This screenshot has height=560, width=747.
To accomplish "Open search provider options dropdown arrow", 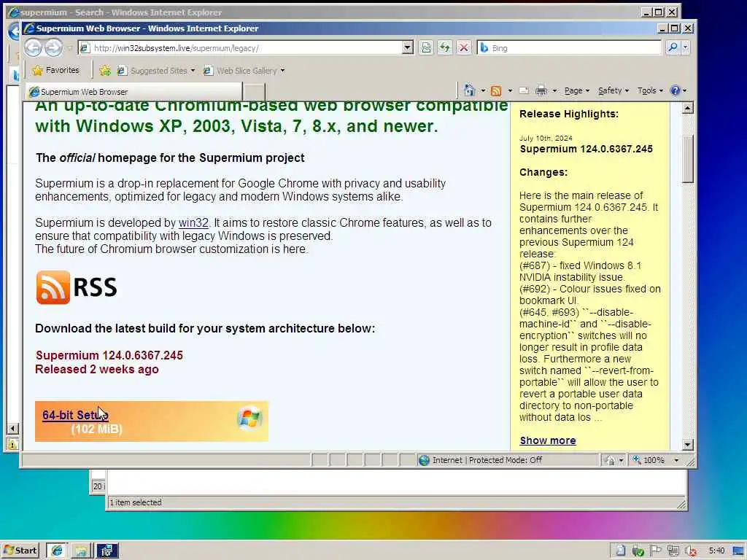I will pyautogui.click(x=685, y=47).
